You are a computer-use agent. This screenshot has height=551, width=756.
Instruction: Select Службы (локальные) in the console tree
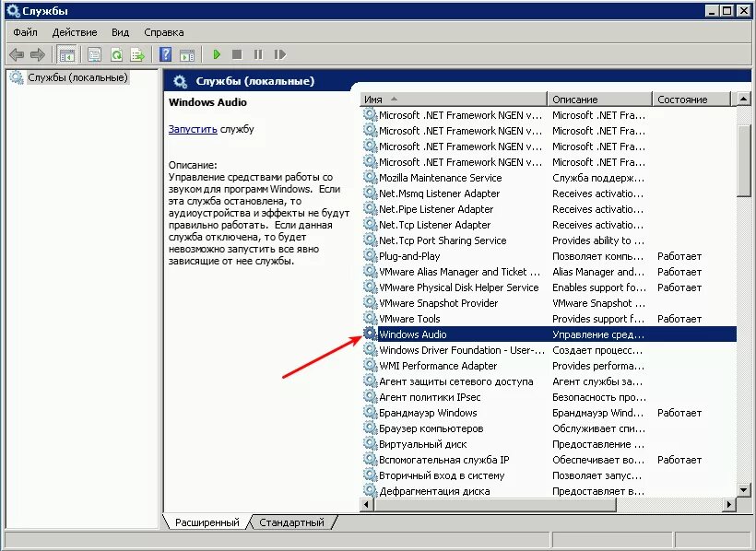point(77,77)
